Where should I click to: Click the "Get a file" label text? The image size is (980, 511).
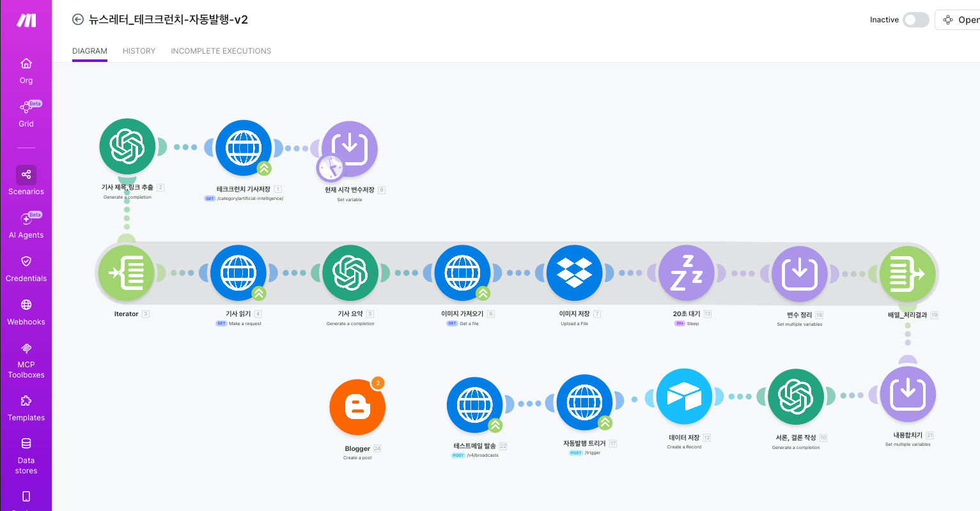click(x=469, y=324)
